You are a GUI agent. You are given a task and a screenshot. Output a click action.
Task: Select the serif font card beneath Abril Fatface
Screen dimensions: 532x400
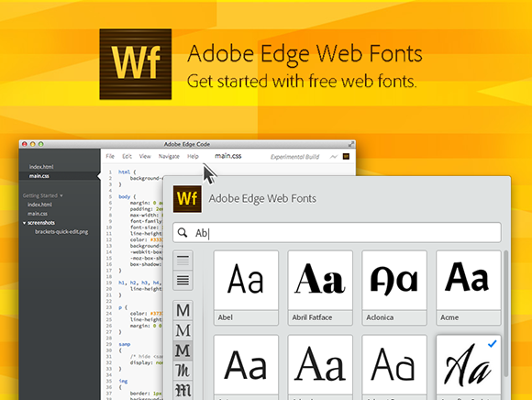(320, 367)
